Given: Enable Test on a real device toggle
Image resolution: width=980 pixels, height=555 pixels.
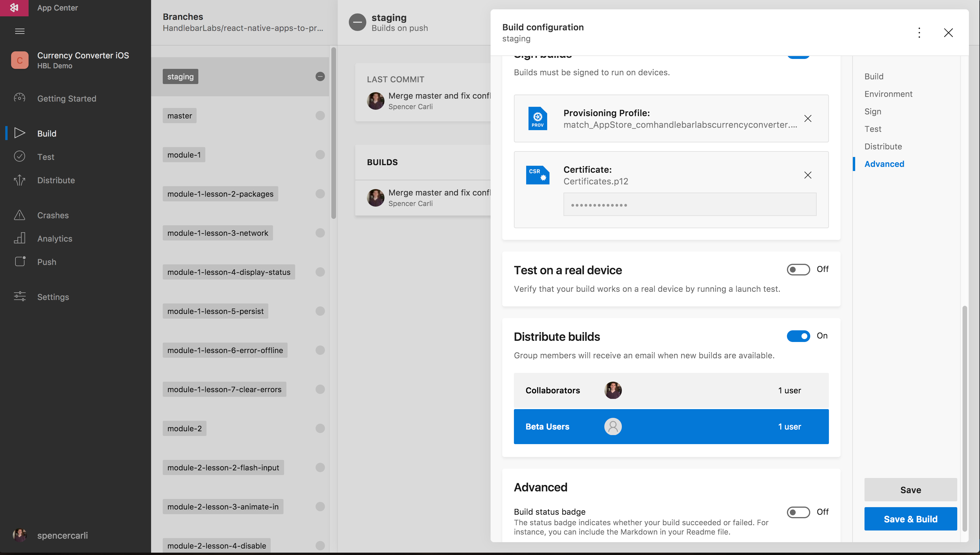Looking at the screenshot, I should pos(798,270).
